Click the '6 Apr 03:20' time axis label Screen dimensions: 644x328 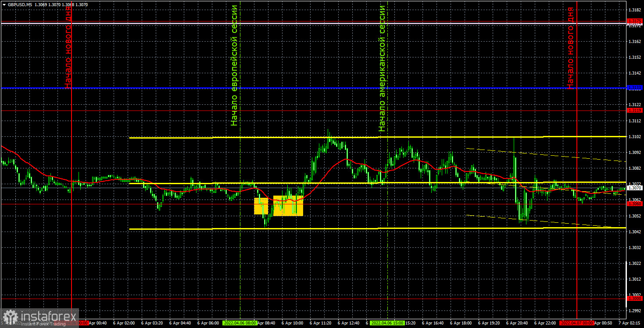[153, 323]
